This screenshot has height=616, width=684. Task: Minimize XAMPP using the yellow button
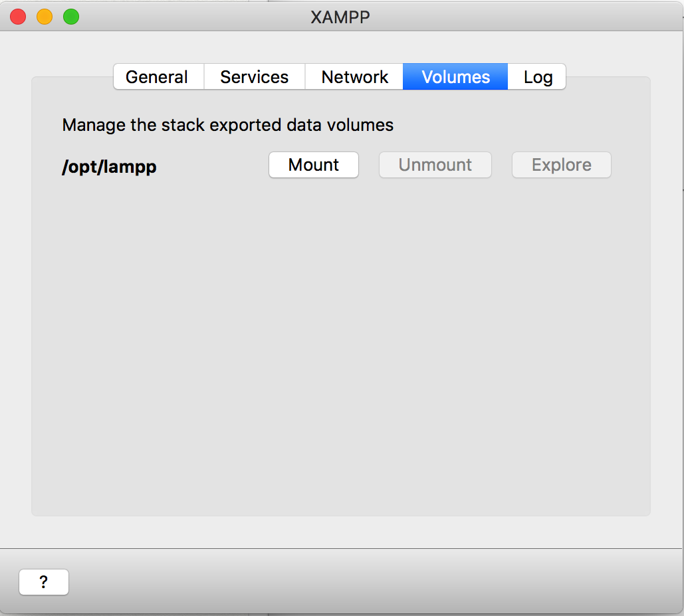coord(44,17)
